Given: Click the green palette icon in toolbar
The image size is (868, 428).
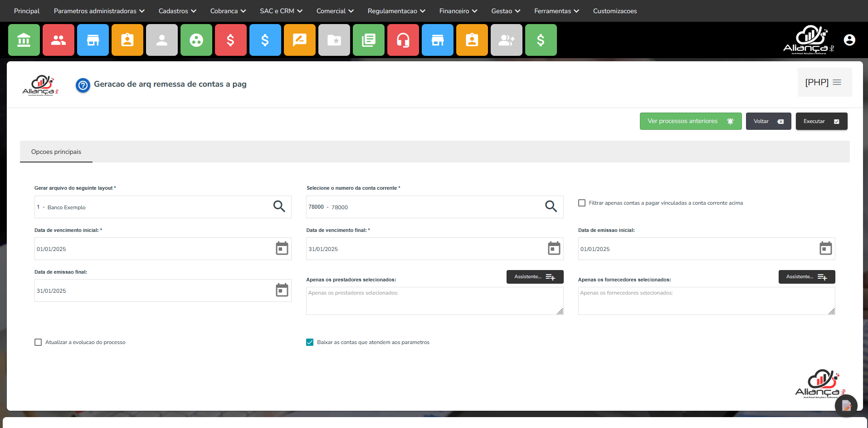Looking at the screenshot, I should [x=196, y=40].
